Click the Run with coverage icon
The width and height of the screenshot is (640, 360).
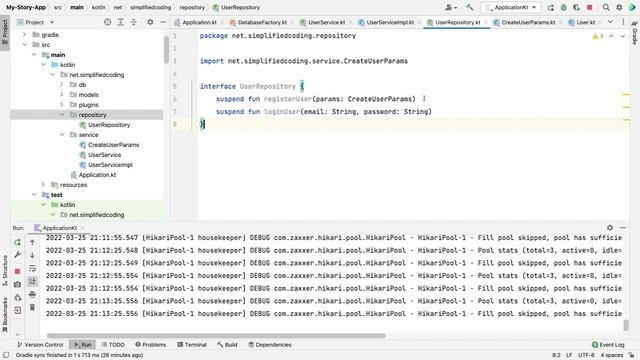(x=576, y=7)
